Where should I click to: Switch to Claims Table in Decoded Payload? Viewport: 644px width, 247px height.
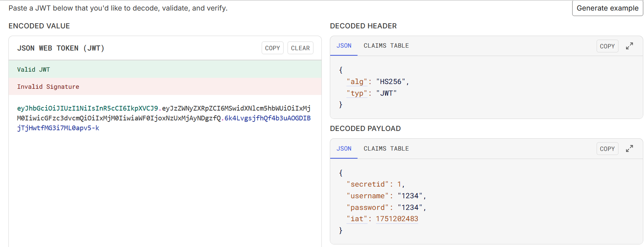386,149
